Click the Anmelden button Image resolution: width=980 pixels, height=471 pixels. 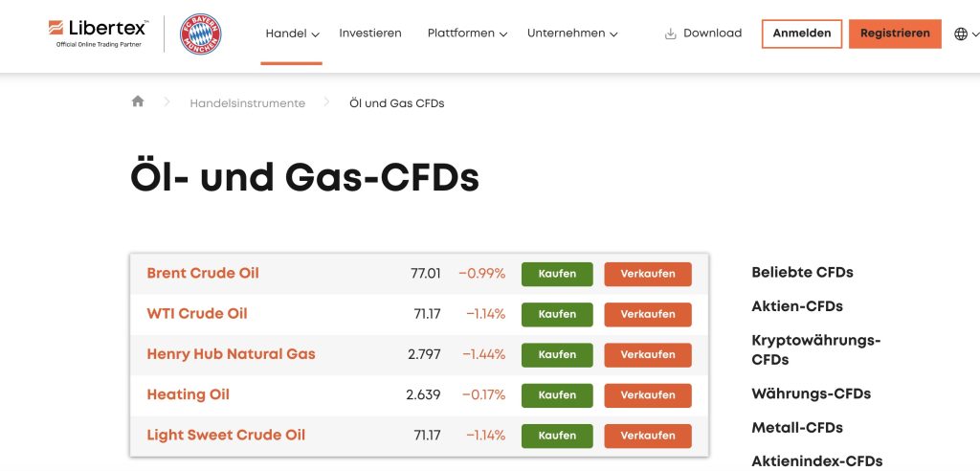pyautogui.click(x=802, y=34)
